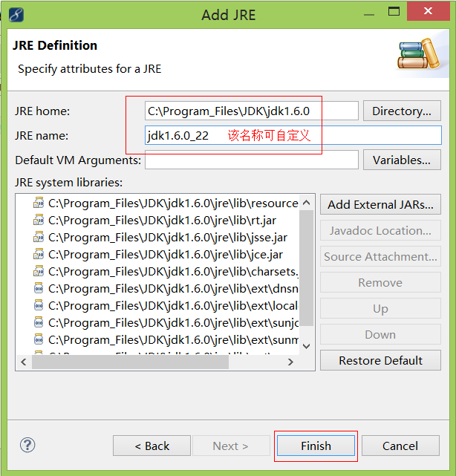
Task: Close the Add JRE window
Action: coord(428,11)
